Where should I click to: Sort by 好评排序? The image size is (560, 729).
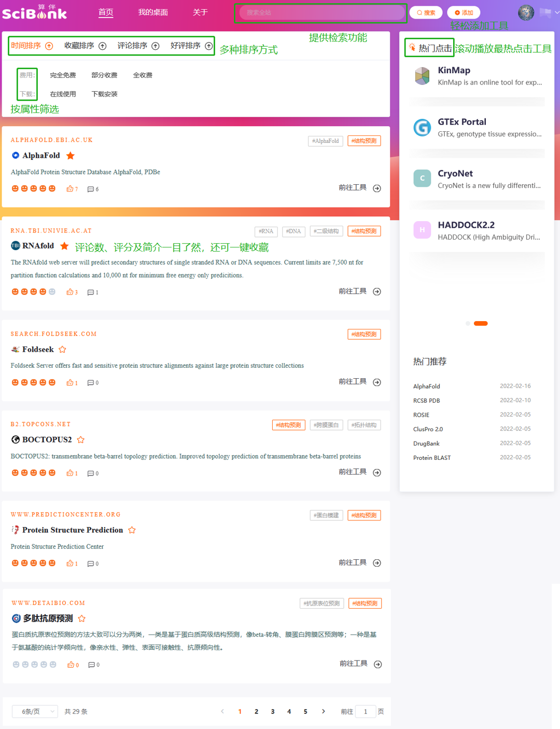click(x=192, y=46)
